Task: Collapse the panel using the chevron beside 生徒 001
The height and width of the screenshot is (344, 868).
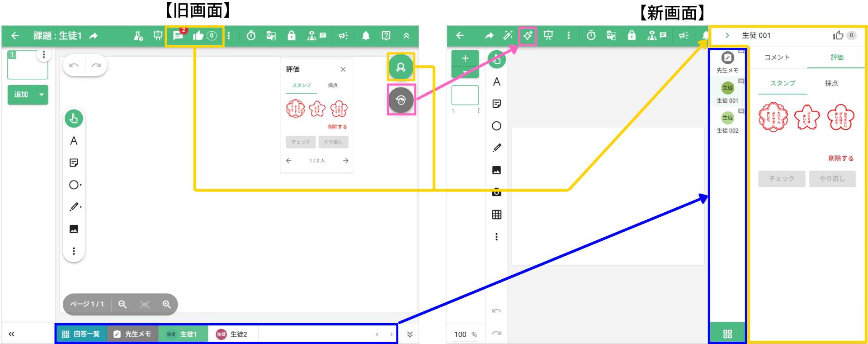Action: (x=727, y=35)
